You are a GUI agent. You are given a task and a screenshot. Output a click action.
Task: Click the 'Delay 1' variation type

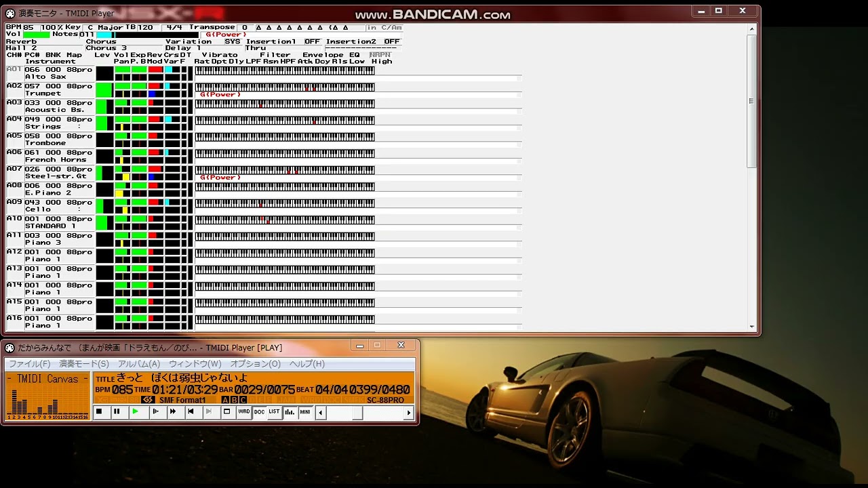183,48
